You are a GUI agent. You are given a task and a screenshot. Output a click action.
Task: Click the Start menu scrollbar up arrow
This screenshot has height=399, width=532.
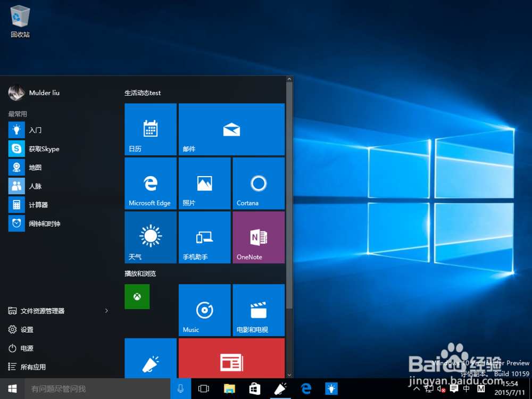coord(289,79)
